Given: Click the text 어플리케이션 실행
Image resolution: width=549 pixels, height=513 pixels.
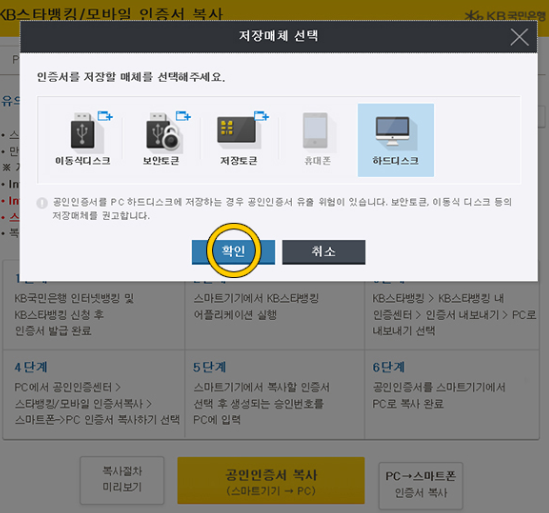Looking at the screenshot, I should 235,314.
